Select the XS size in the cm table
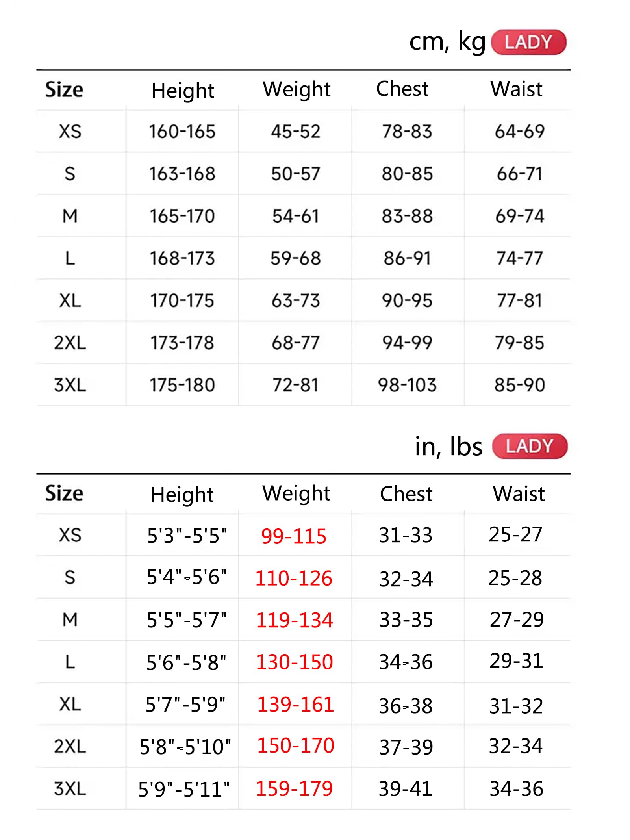630x840 pixels. pos(70,131)
